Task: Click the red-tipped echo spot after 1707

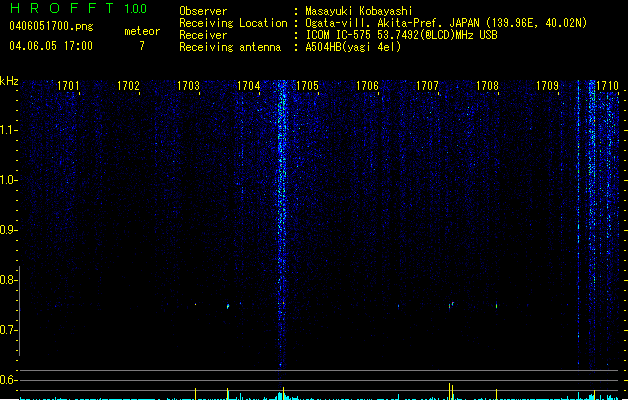Action: click(x=452, y=305)
